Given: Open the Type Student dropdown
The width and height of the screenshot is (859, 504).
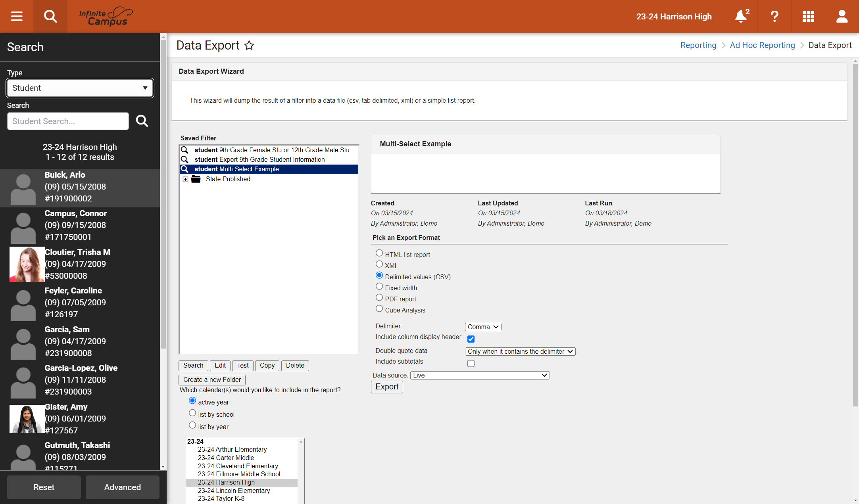Looking at the screenshot, I should 80,88.
